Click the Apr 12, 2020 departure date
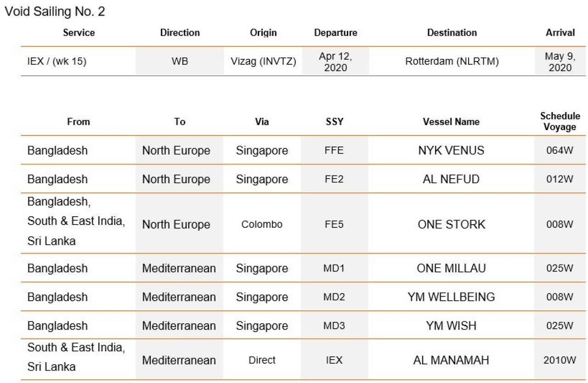 click(x=335, y=62)
